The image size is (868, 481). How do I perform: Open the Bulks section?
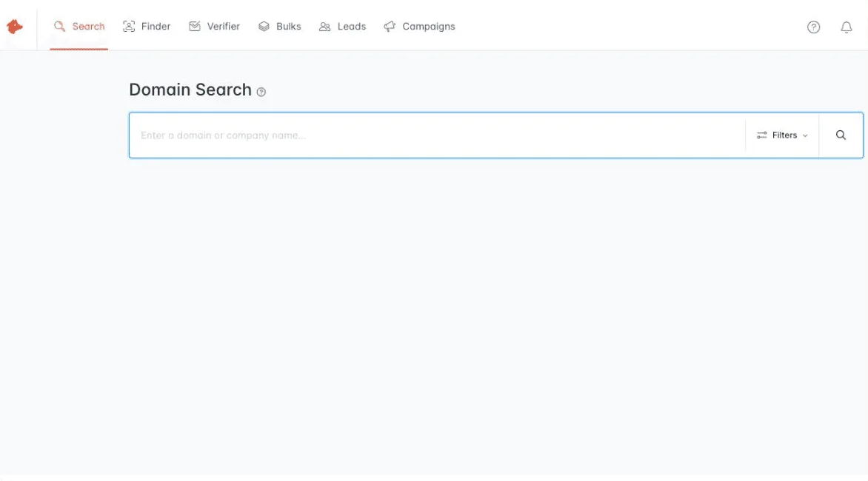point(280,26)
